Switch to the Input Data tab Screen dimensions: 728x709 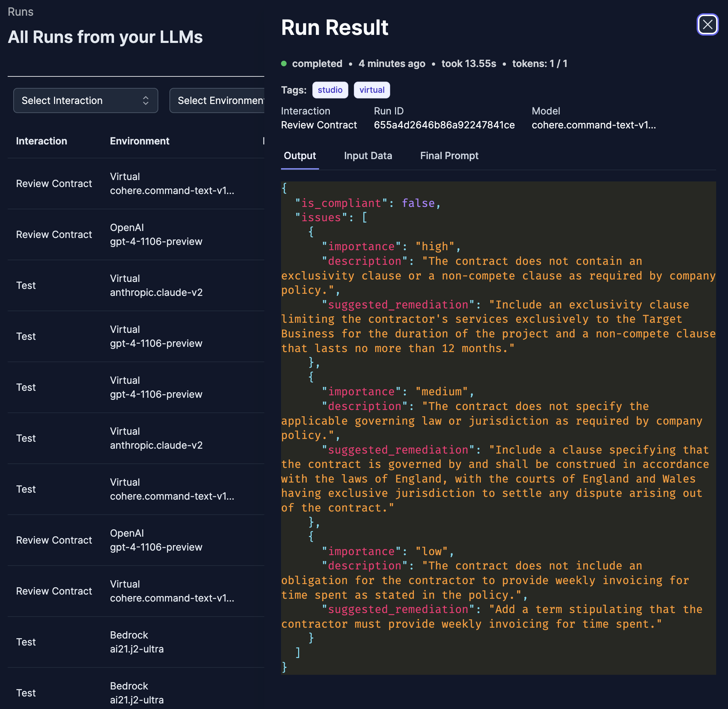point(368,156)
